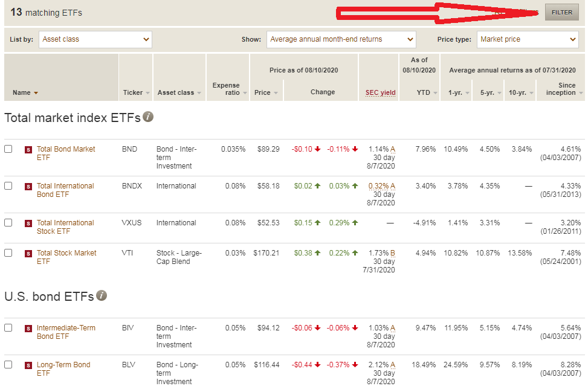Open the SEC yield definition link
Screen dimensions: 588x389
pos(380,92)
